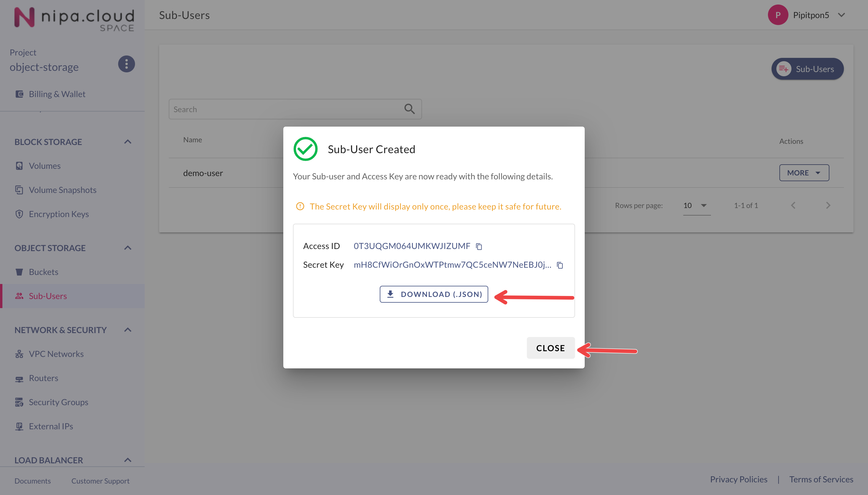Expand the Pipitpon5 account menu chevron
Screen dimensions: 868x495
click(x=841, y=15)
